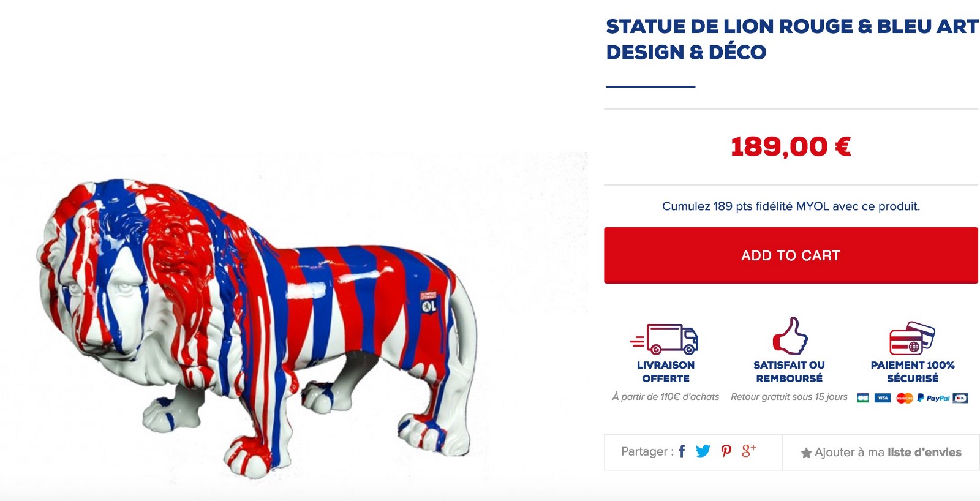Click the thumbs-up satisfaction icon
Viewport: 980px width, 501px height.
(790, 336)
